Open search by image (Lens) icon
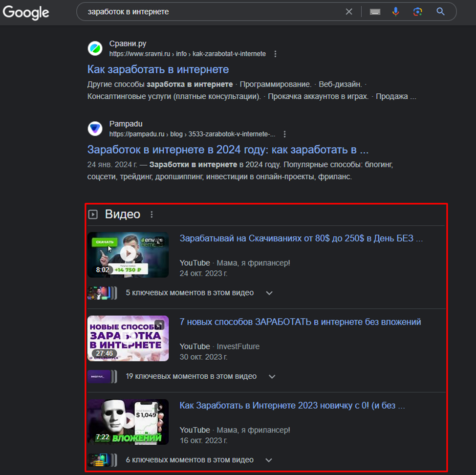 (418, 12)
